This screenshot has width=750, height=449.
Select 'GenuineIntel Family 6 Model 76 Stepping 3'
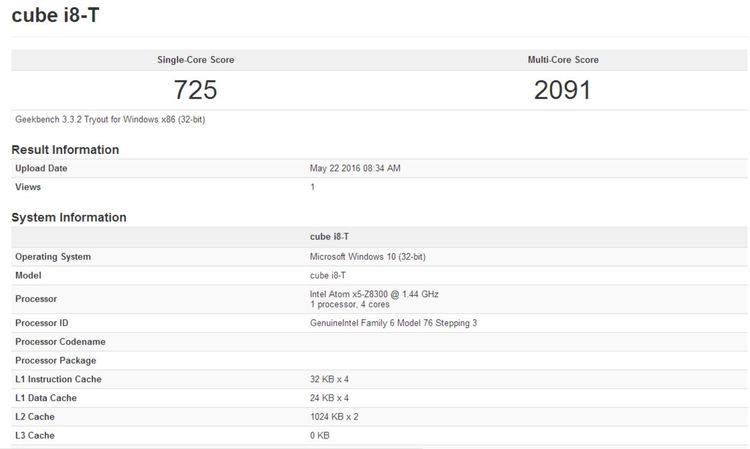click(393, 323)
